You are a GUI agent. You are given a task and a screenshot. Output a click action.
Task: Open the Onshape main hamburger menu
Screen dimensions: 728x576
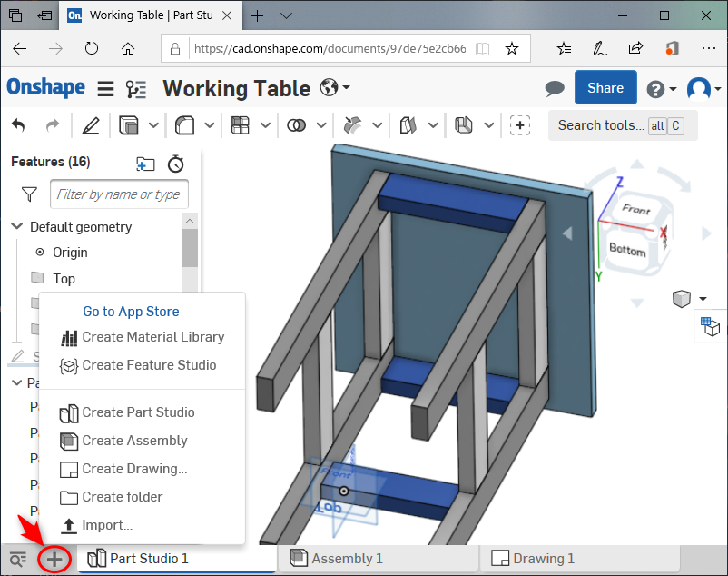(x=105, y=88)
